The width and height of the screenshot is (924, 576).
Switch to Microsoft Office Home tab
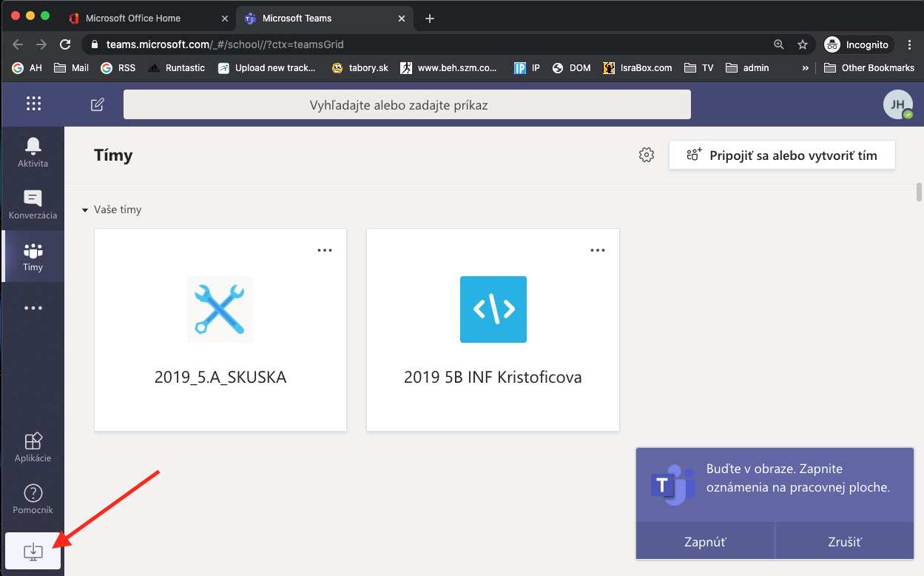click(133, 18)
